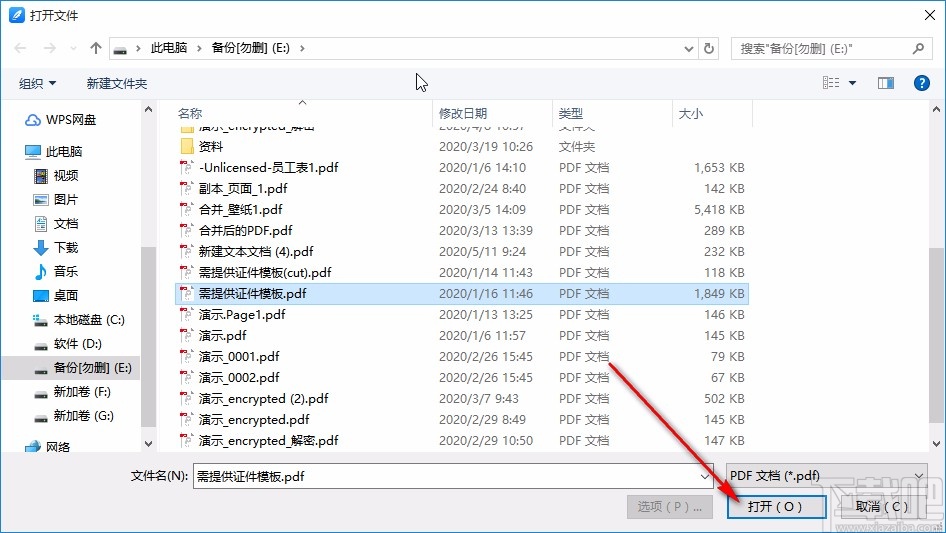Sort by 修改日期 column header
Image resolution: width=946 pixels, height=533 pixels.
(x=463, y=113)
